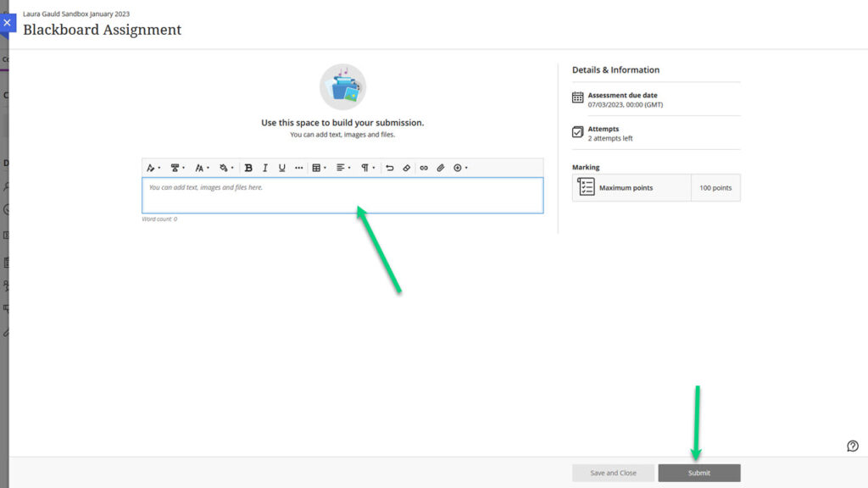The image size is (868, 488).
Task: Toggle italic formatting
Action: tap(265, 168)
